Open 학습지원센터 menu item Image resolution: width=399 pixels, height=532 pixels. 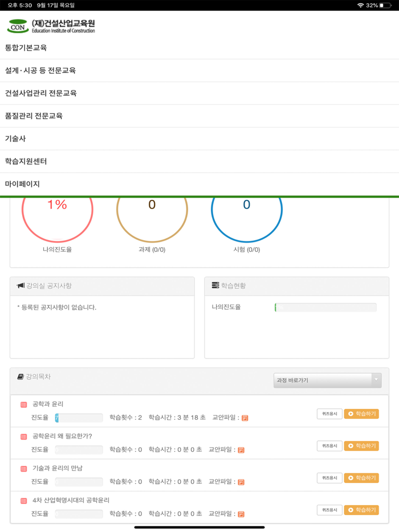(199, 162)
